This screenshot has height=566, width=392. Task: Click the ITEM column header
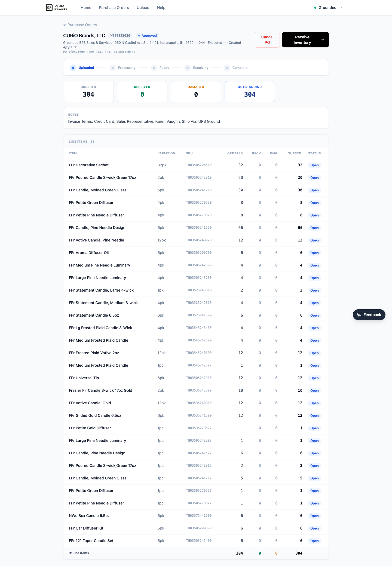[x=73, y=153]
